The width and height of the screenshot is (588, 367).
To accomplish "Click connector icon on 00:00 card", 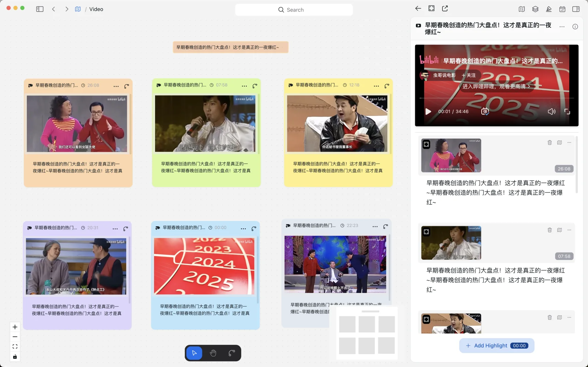I will (254, 229).
